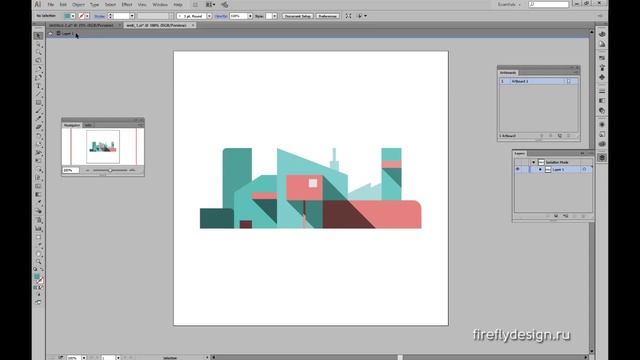Click the Arrange Documents icon
Screen dimensions: 640x360
pyautogui.click(x=210, y=4)
